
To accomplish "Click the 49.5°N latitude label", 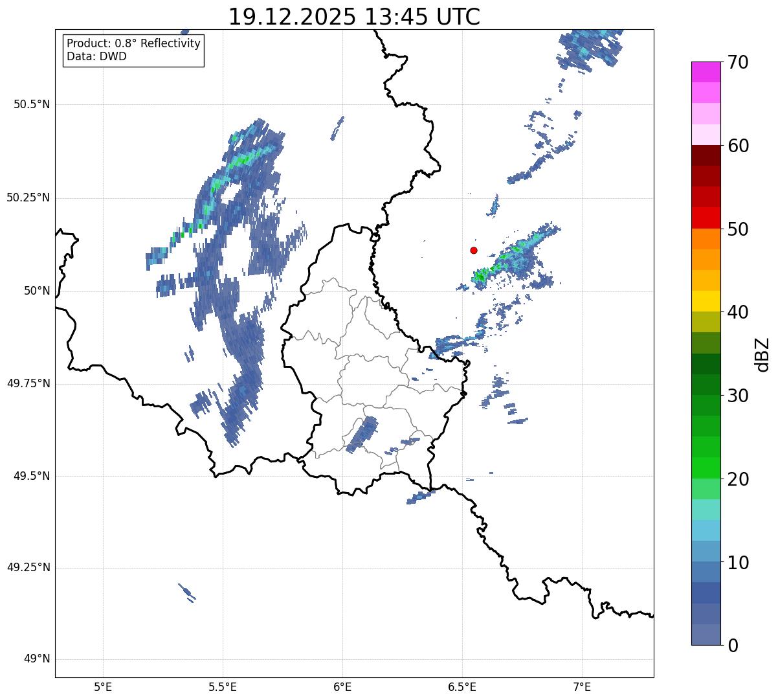I will pyautogui.click(x=32, y=476).
